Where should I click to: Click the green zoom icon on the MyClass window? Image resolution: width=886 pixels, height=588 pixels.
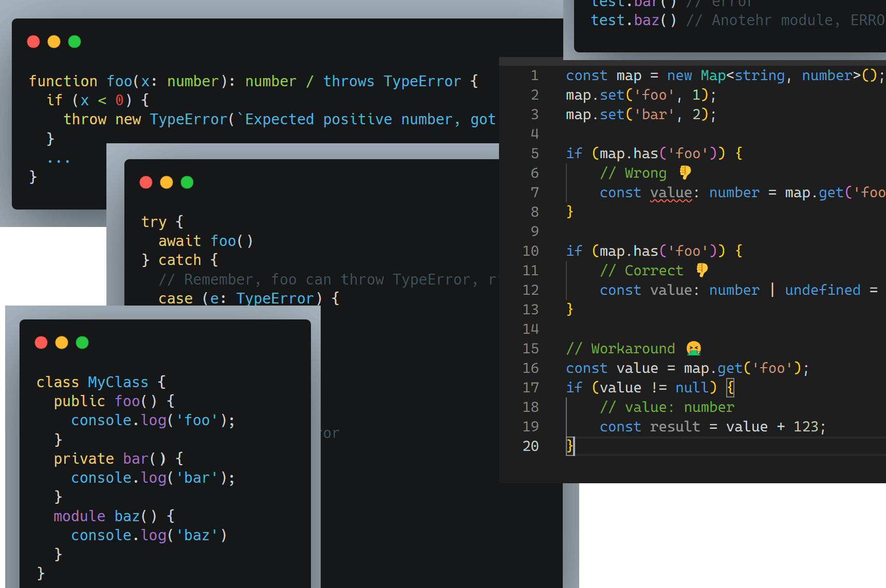click(x=82, y=342)
